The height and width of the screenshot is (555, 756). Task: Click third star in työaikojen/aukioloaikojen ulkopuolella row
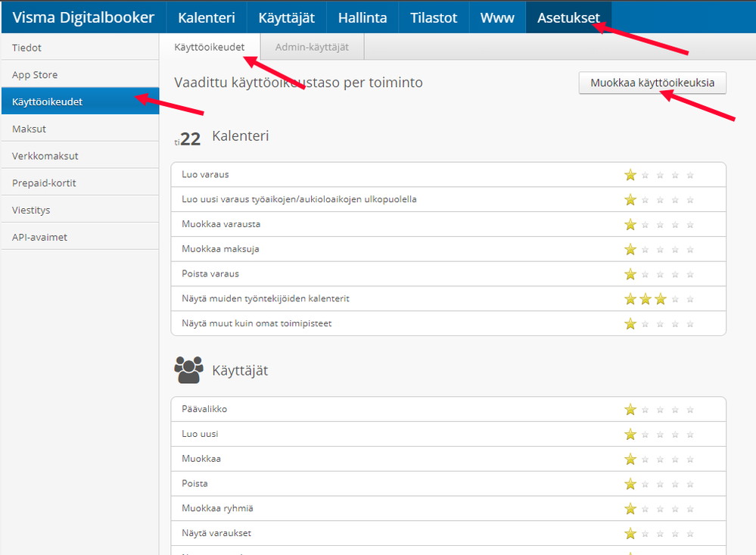(x=660, y=200)
